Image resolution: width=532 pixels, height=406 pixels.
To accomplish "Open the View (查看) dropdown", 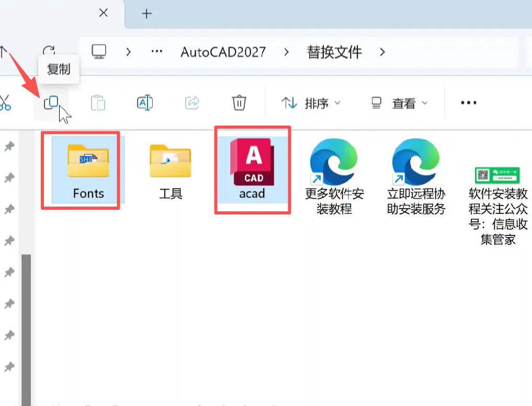I will (399, 103).
